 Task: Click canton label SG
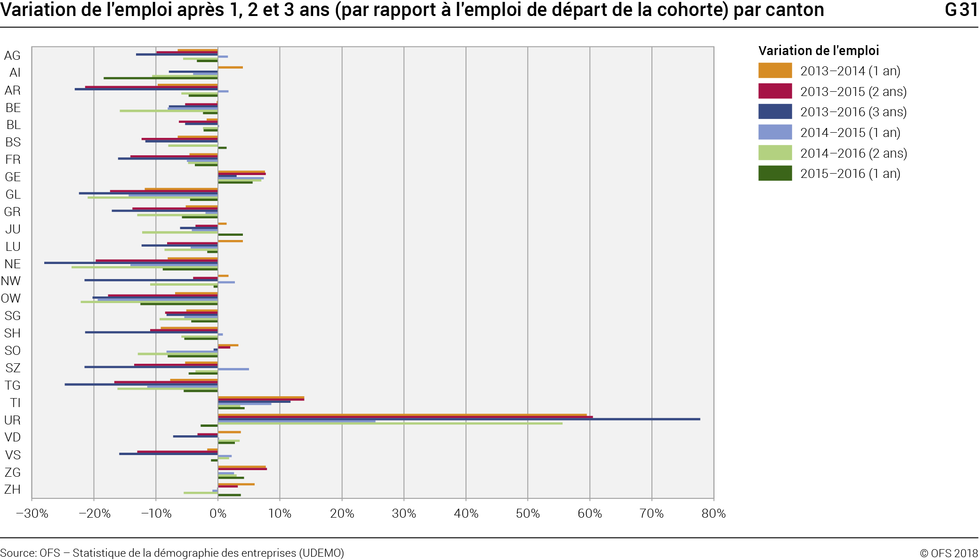coord(13,316)
